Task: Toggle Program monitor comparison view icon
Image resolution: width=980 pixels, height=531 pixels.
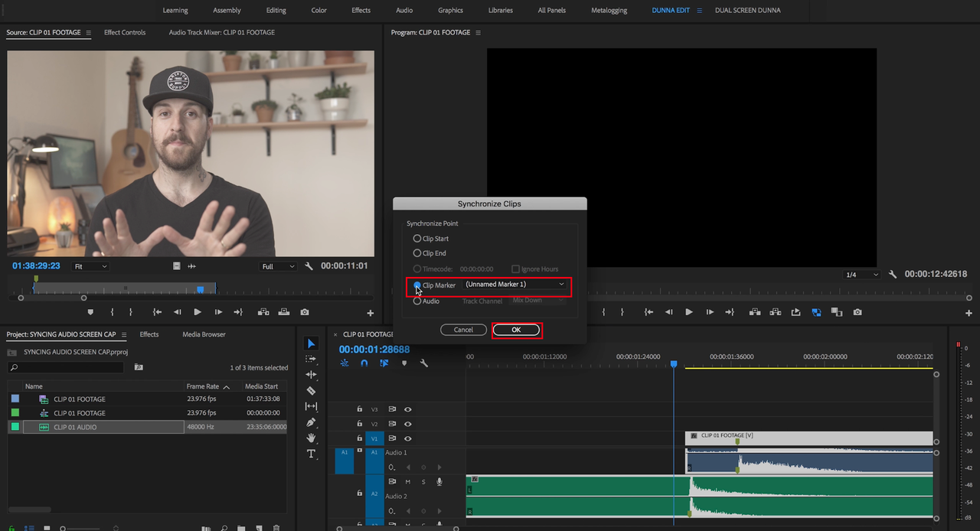Action: (837, 312)
